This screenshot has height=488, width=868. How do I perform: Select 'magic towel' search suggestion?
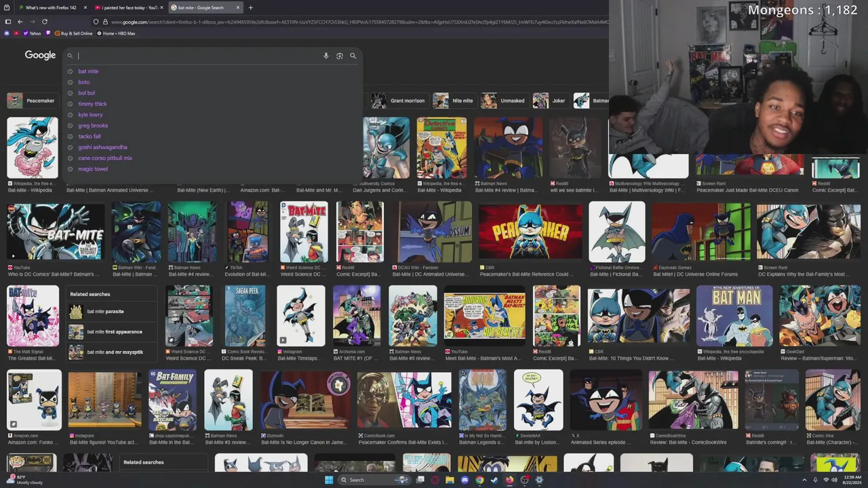93,169
